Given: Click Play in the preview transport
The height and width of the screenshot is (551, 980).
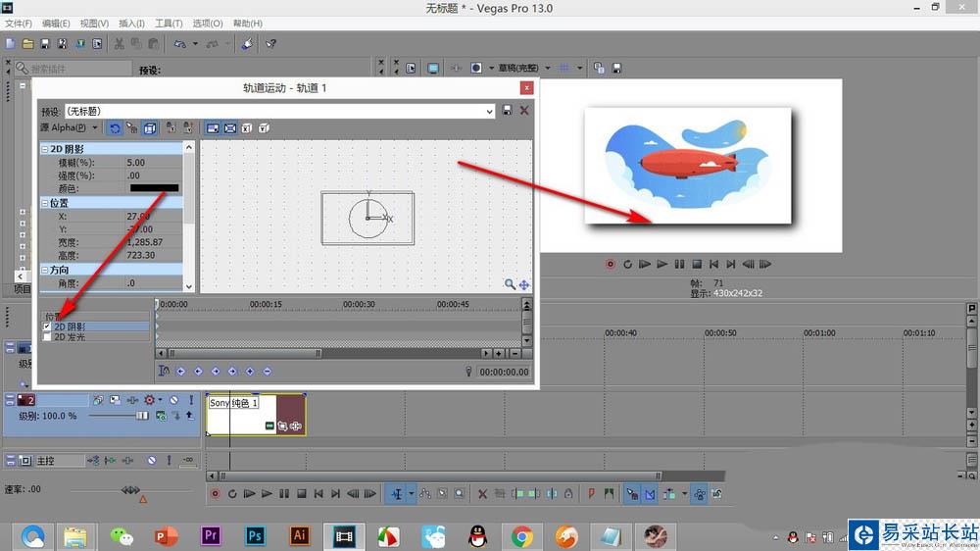Looking at the screenshot, I should (x=661, y=264).
